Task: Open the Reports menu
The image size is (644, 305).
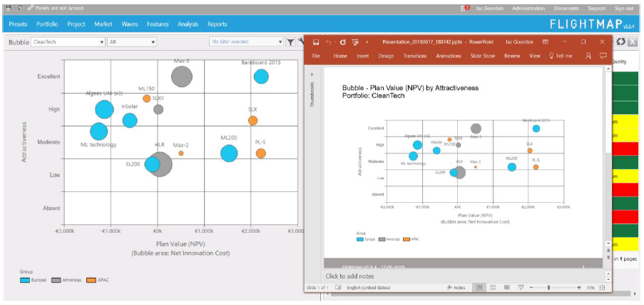Action: tap(218, 24)
